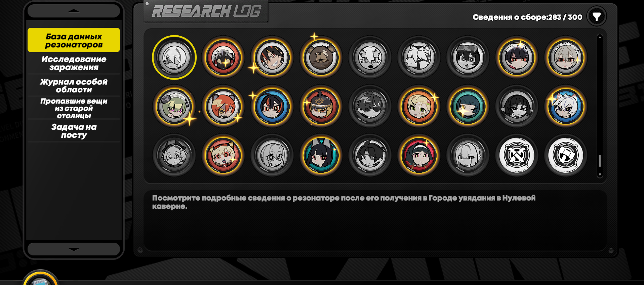Select the Stun type badge icon
This screenshot has height=285, width=644.
coord(566,155)
